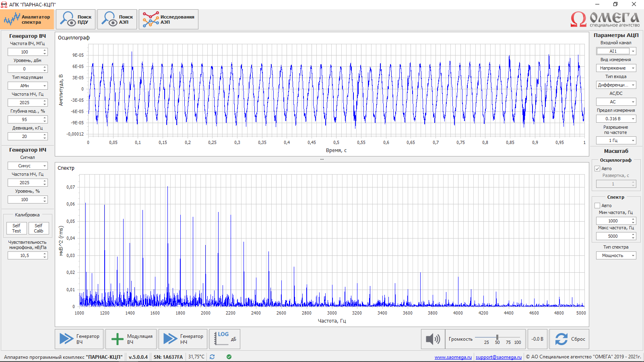Open НЧ Сигнал Синус dropdown
Screen dimensions: 644x362
tap(27, 166)
